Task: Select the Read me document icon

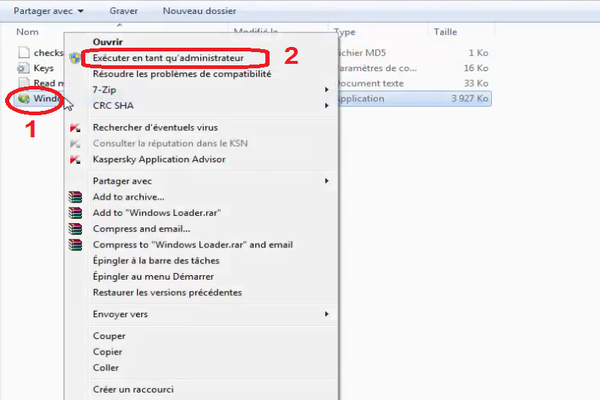Action: 24,83
